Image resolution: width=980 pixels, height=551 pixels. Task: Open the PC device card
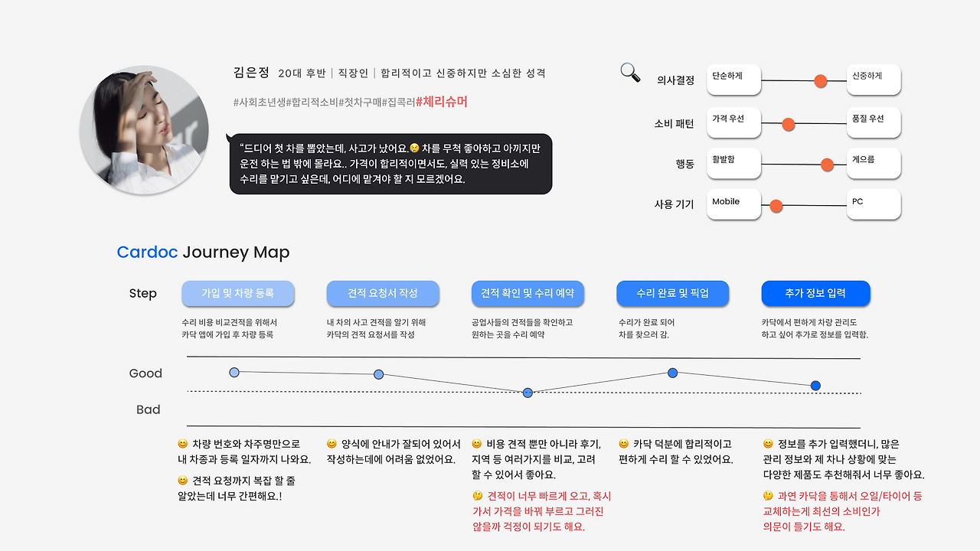coord(873,204)
